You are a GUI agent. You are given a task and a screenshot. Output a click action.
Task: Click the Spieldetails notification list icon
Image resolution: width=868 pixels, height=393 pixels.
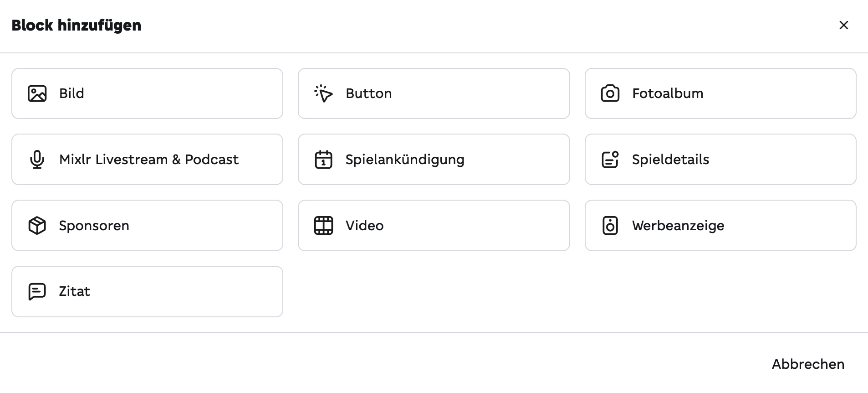point(610,160)
